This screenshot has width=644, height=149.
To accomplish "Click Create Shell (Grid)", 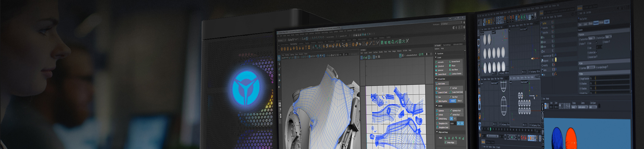I will [457, 92].
